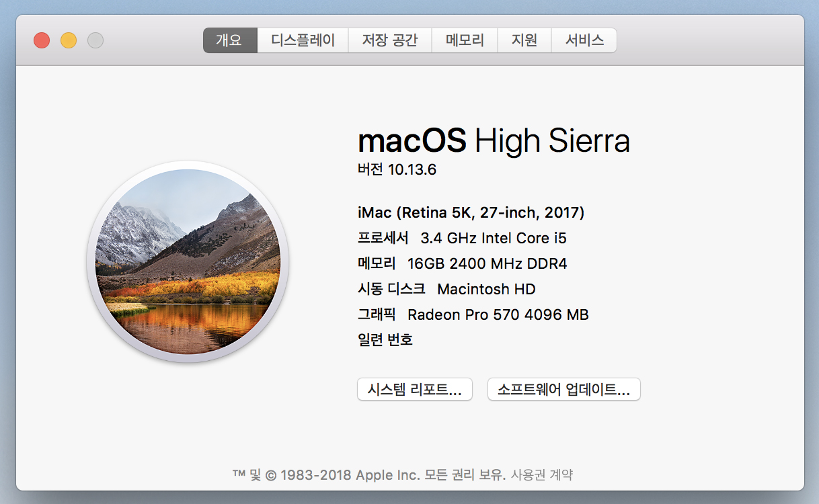Click the 프로세서 3.4 GHz Intel Core i5 line
Viewport: 819px width, 504px height.
click(461, 238)
